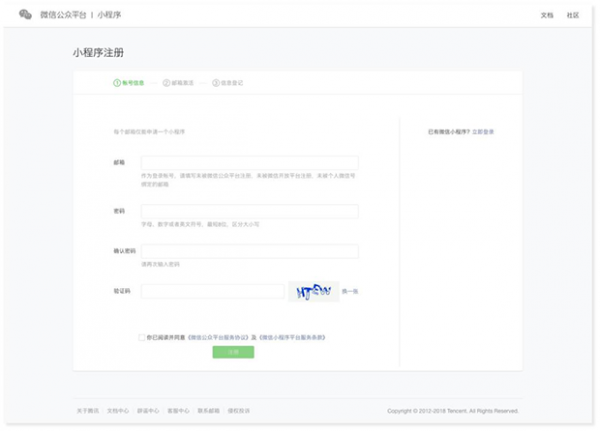Open 文档中心 footer link
Screen dimensions: 600x431
click(118, 411)
